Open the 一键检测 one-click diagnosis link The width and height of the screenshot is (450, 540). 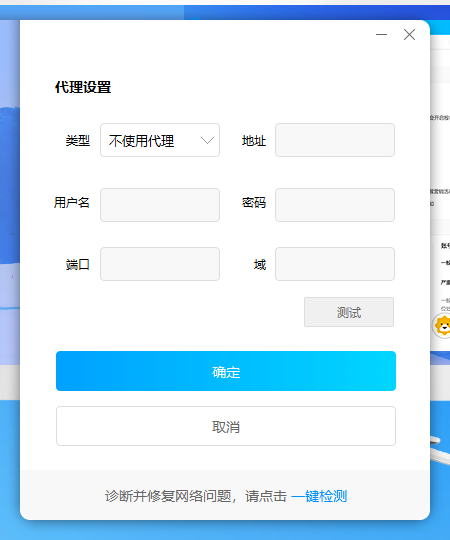pos(319,496)
